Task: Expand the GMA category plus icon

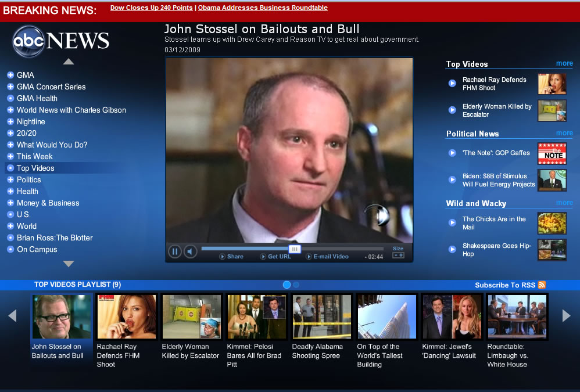Action: 10,75
